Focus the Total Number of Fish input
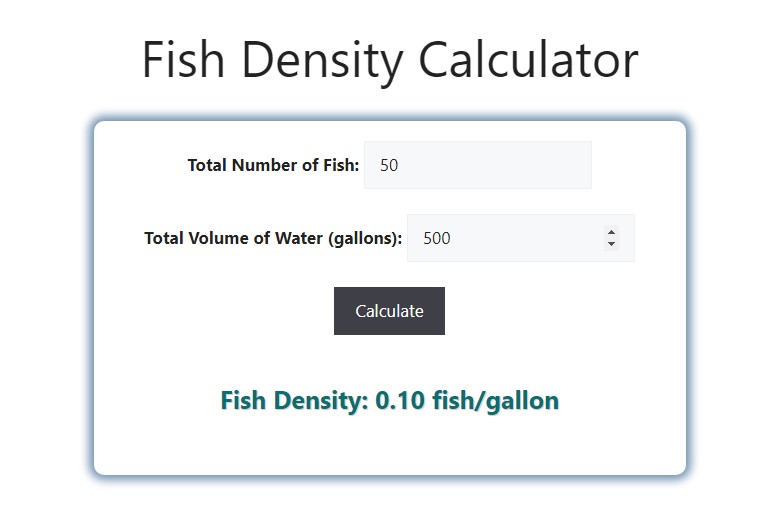The height and width of the screenshot is (516, 765). 478,165
